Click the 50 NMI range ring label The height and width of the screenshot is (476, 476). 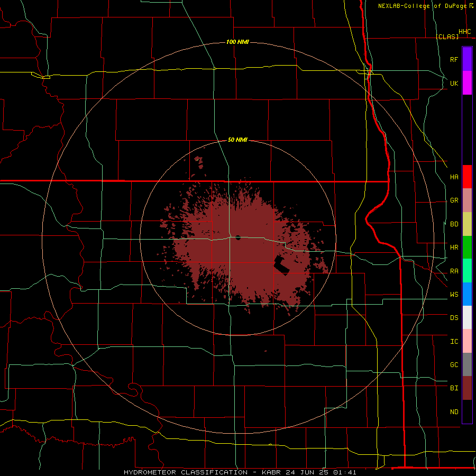click(x=237, y=140)
